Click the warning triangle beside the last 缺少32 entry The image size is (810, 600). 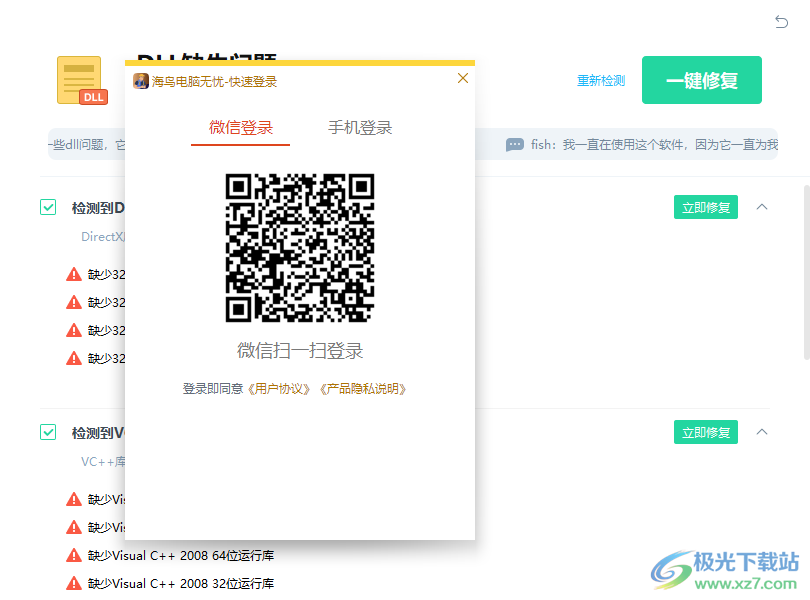point(72,358)
